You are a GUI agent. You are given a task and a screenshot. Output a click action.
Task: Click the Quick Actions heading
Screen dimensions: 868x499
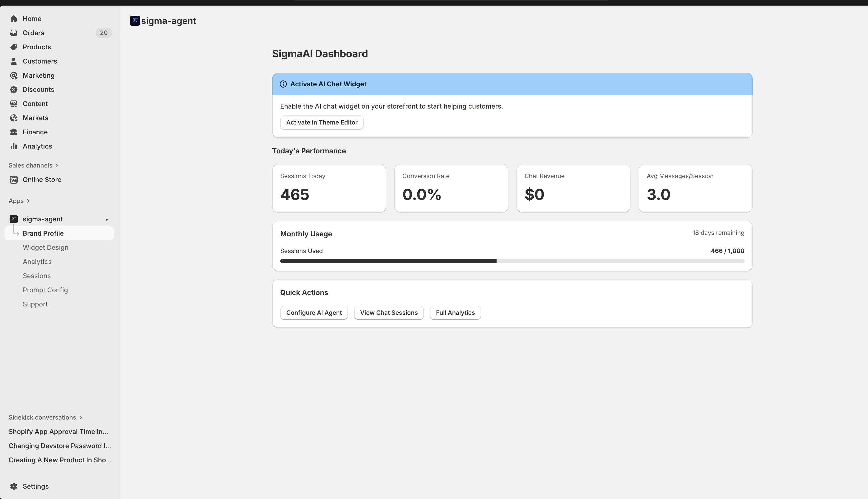(304, 293)
